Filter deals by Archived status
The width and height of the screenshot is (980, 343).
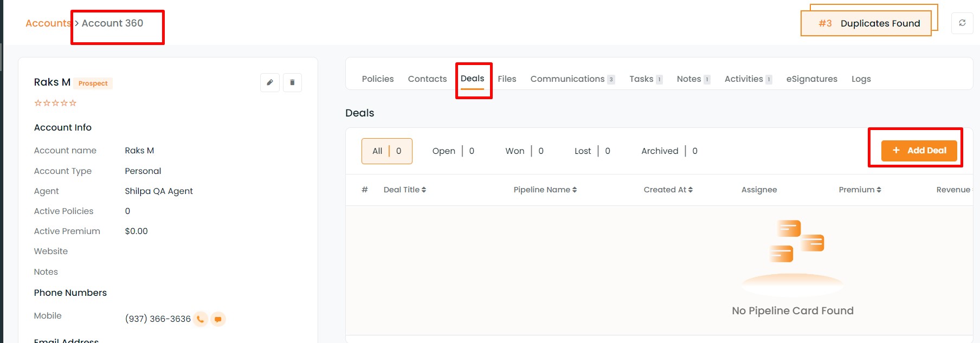(669, 151)
